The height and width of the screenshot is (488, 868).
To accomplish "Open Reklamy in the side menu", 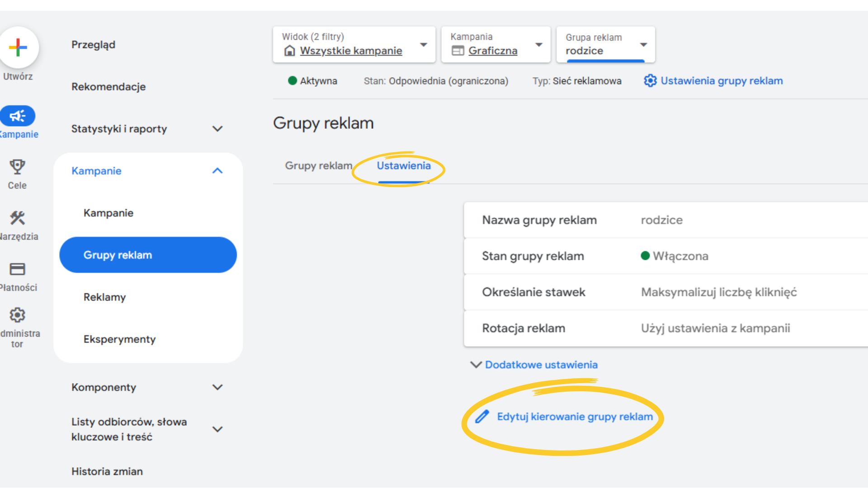I will 104,297.
